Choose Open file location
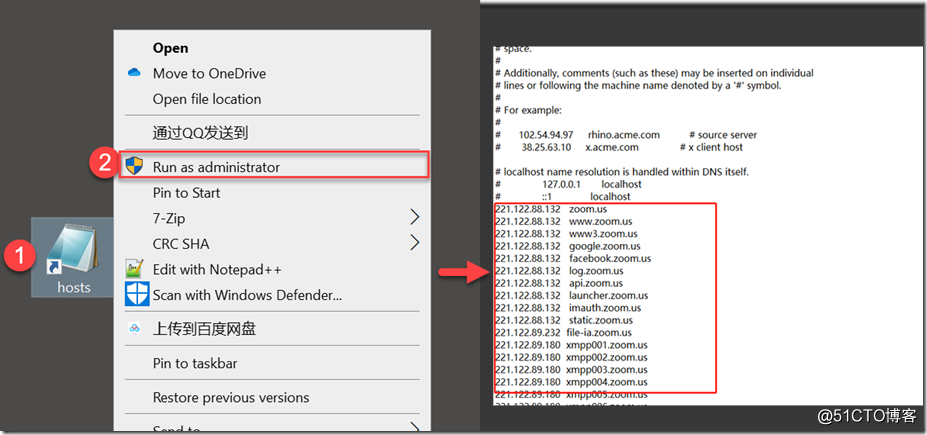 [207, 99]
